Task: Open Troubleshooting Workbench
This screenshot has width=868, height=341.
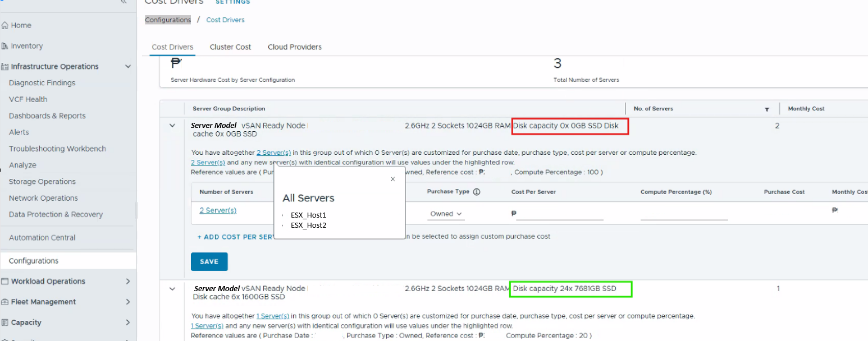Action: point(57,149)
